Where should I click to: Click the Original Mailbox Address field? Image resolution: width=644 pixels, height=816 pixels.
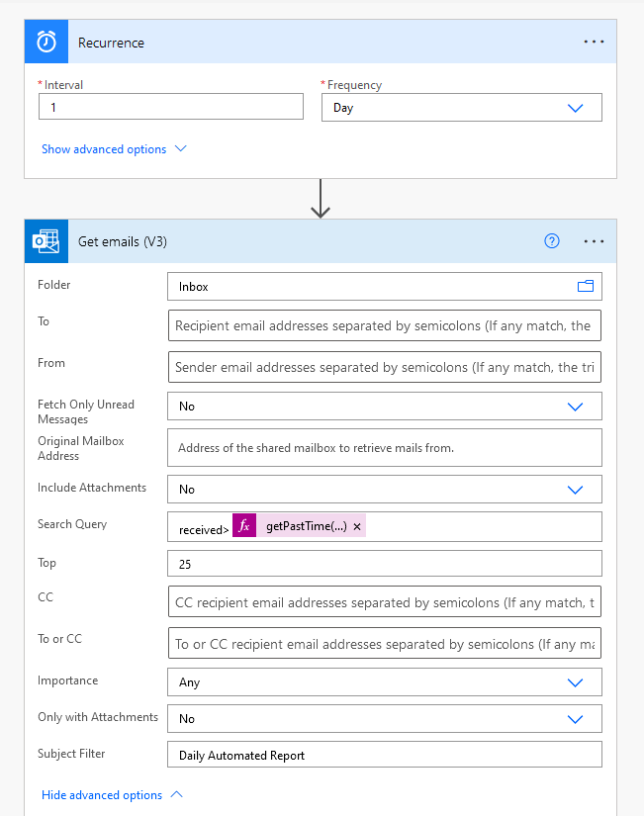click(384, 447)
